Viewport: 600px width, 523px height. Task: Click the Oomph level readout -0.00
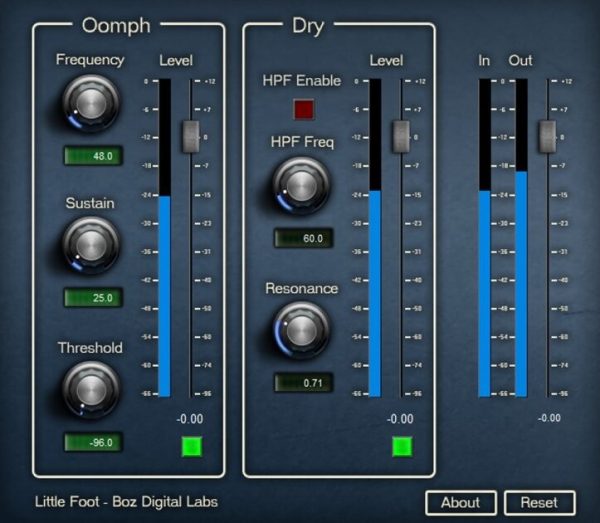pyautogui.click(x=190, y=419)
